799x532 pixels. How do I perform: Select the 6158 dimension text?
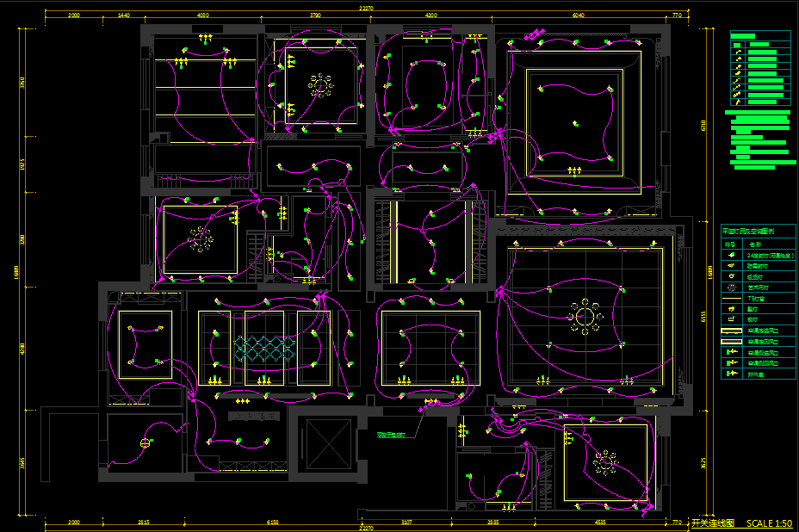coord(273,522)
